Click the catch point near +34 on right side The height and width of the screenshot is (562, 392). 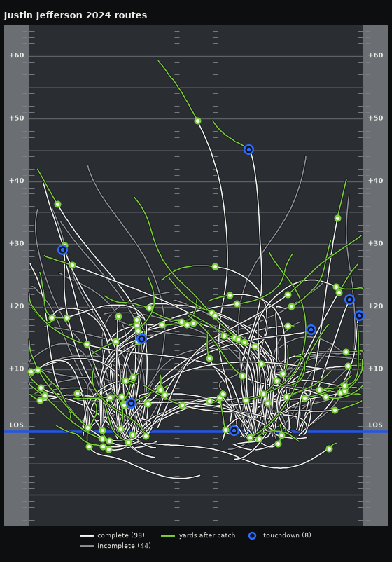pyautogui.click(x=337, y=218)
